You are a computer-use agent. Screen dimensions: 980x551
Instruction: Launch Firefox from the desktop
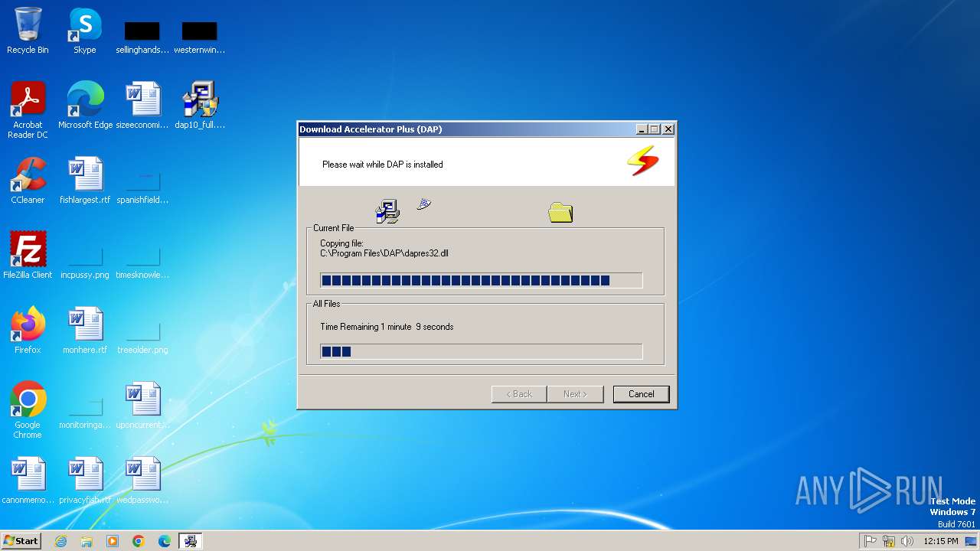point(28,331)
